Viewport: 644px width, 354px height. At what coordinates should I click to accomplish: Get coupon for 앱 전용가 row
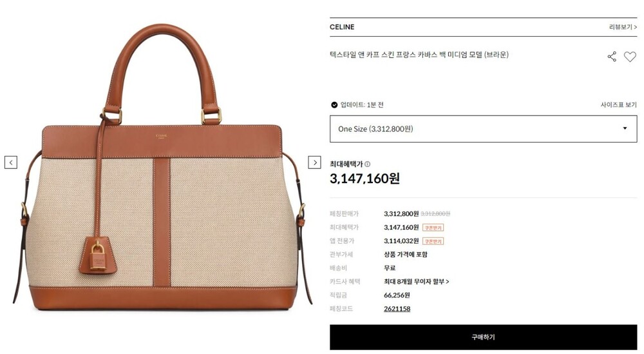(x=433, y=241)
